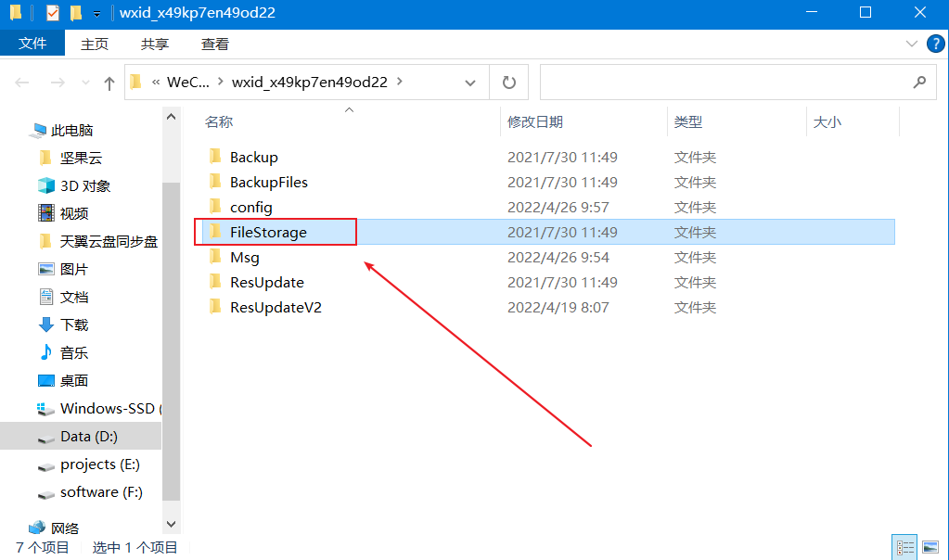
Task: Open the software (F:) drive
Action: pyautogui.click(x=101, y=491)
